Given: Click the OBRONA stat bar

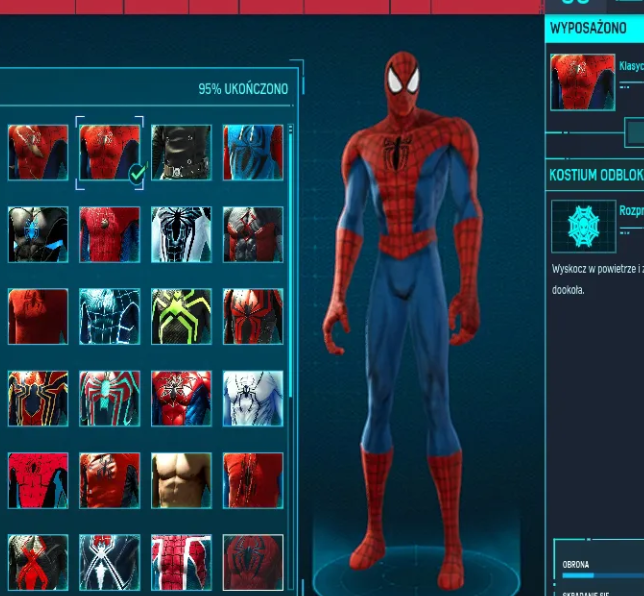Looking at the screenshot, I should (x=603, y=575).
